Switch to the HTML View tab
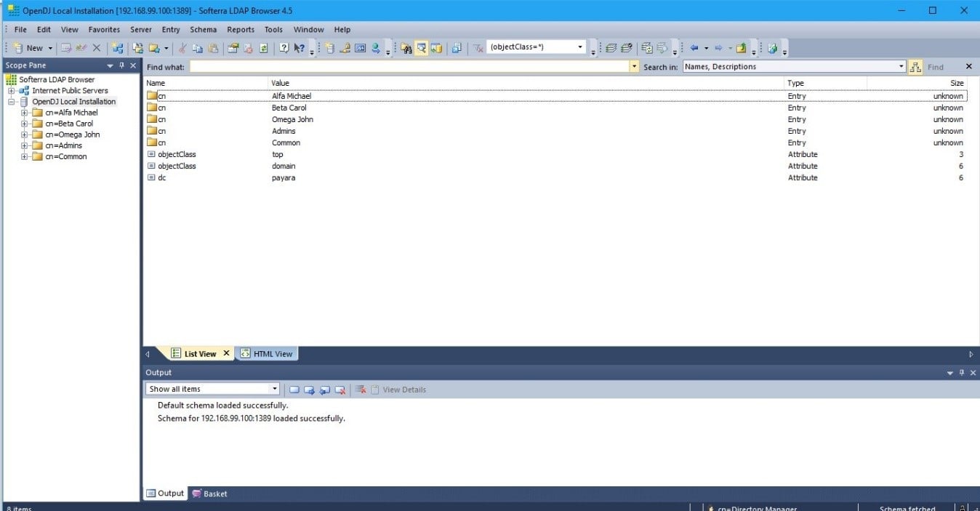Screen dimensions: 980x511 click(267, 354)
